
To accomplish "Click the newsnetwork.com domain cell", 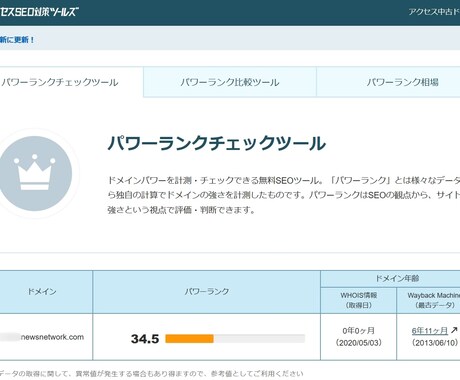I will tap(46, 337).
